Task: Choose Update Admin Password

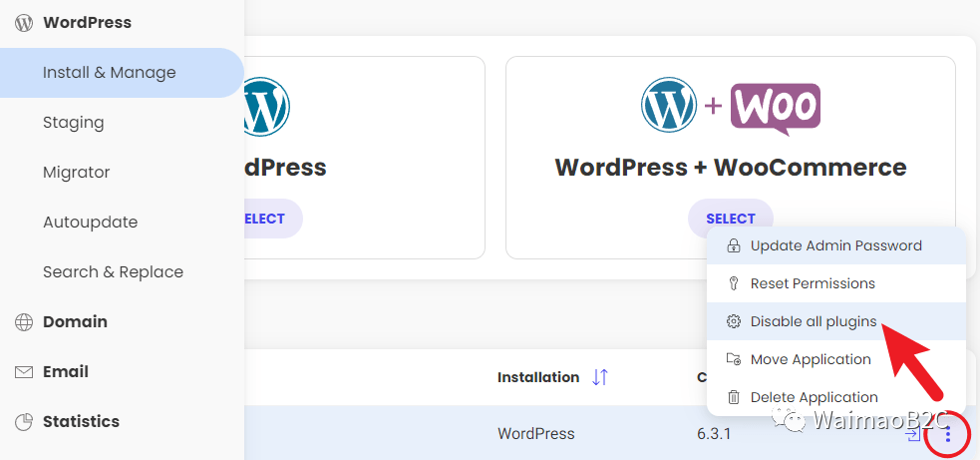Action: pos(836,245)
